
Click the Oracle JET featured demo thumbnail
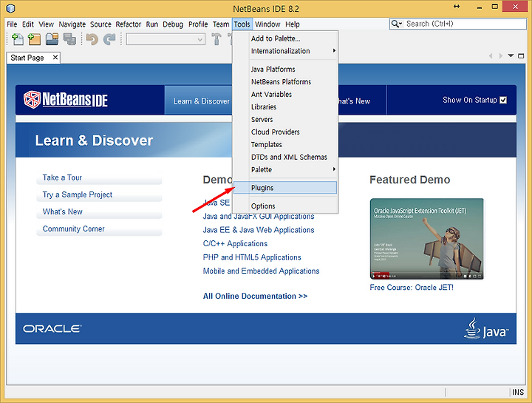[427, 239]
